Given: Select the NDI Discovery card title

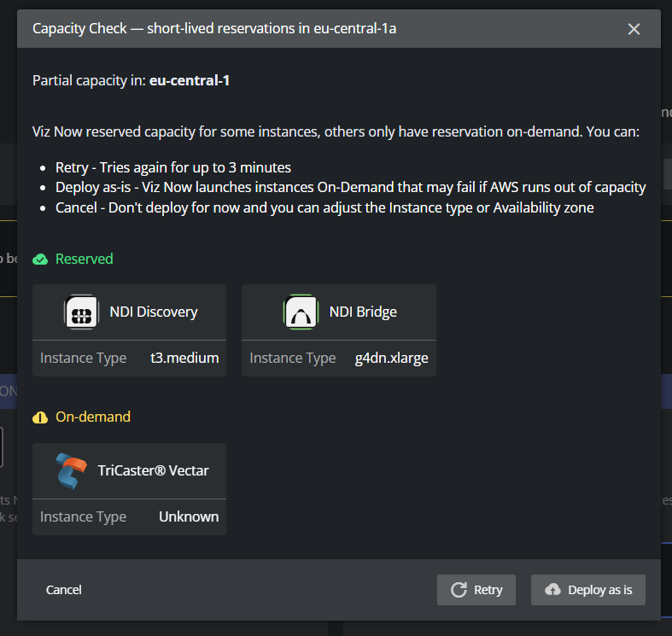Looking at the screenshot, I should tap(154, 312).
